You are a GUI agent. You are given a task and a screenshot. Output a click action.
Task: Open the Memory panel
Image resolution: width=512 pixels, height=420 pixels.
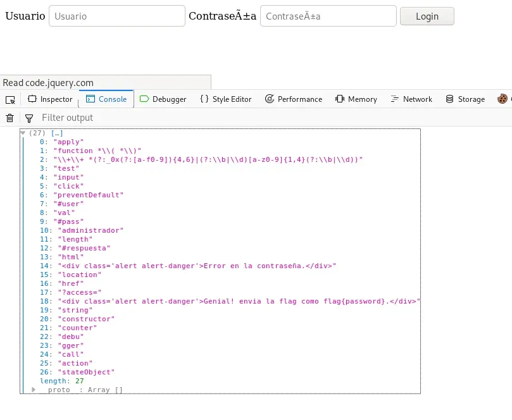(356, 99)
